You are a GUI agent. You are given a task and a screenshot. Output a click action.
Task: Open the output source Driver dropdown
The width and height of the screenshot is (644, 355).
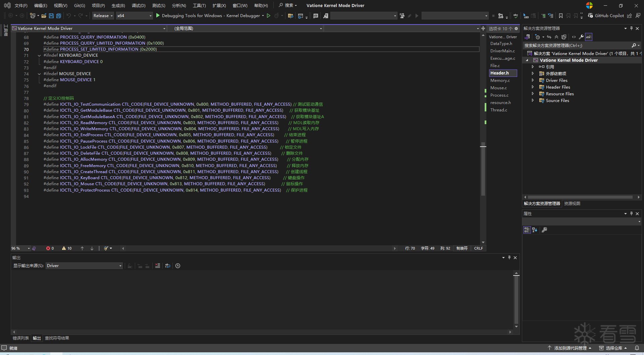click(x=84, y=266)
